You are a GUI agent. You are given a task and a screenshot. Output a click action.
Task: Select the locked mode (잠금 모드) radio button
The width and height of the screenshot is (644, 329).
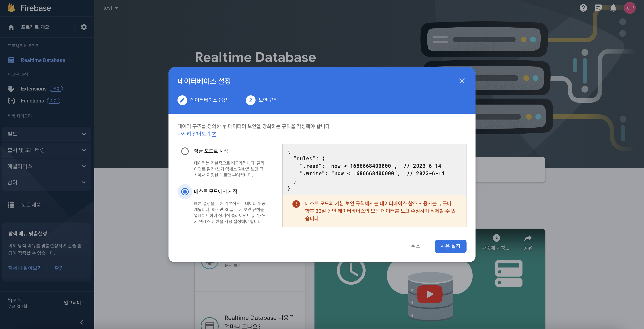(x=185, y=151)
